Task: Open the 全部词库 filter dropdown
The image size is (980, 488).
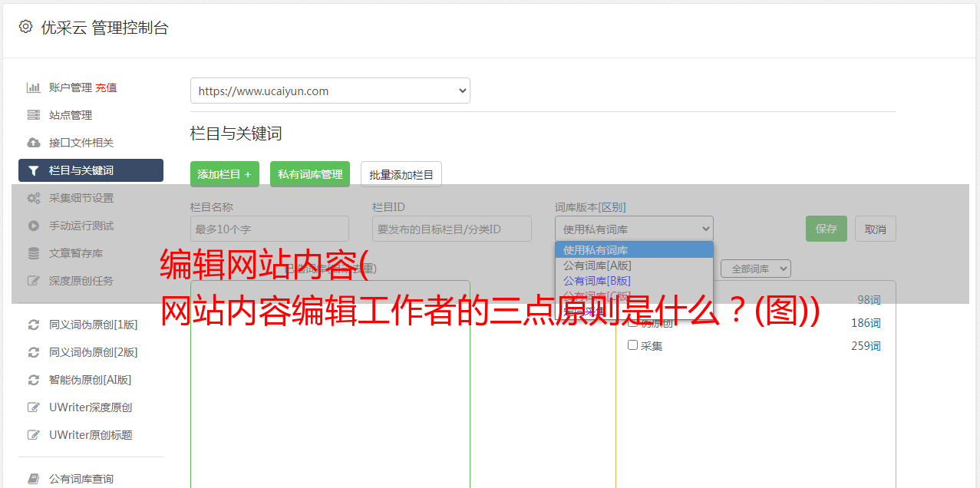Action: tap(756, 269)
